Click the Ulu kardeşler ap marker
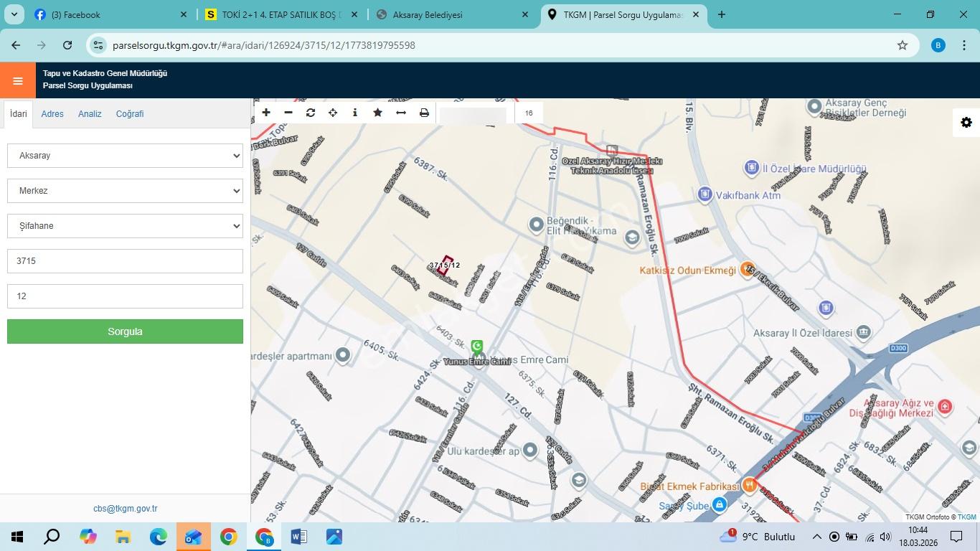The image size is (980, 551). pyautogui.click(x=529, y=450)
